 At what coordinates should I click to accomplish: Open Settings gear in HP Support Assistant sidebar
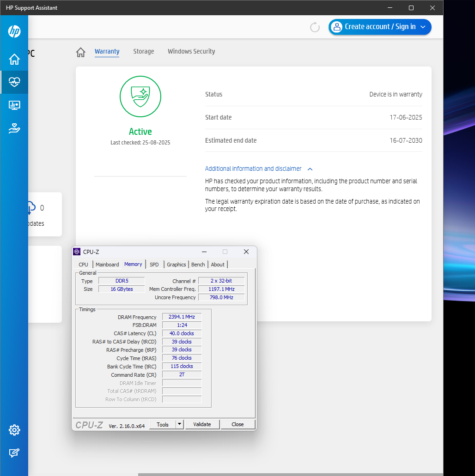(14, 430)
